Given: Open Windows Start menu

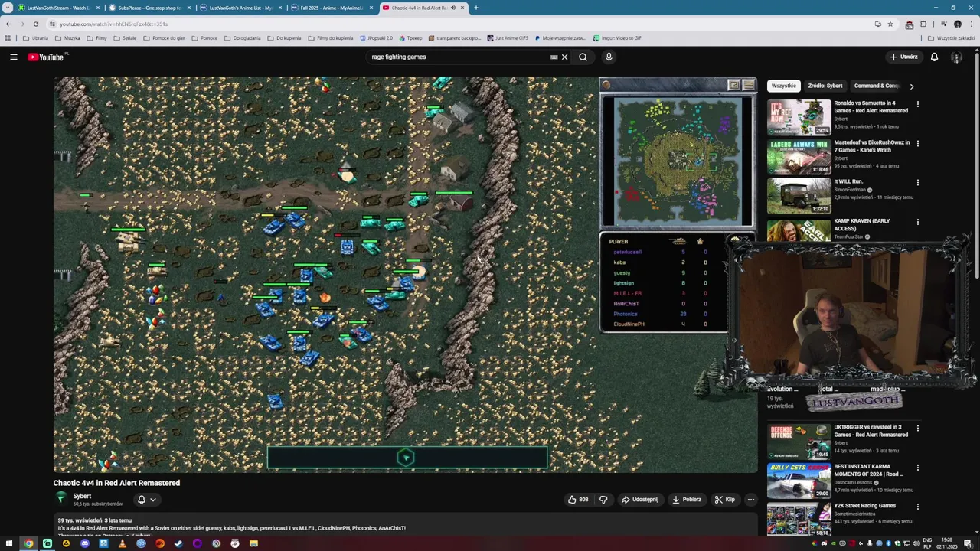Looking at the screenshot, I should [x=10, y=543].
